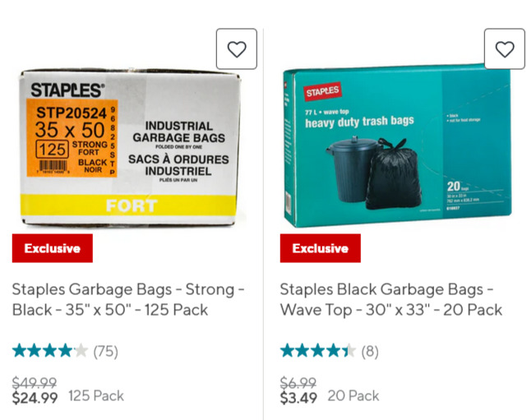Click the star rating for Wave Top bags
This screenshot has height=420, width=527.
pos(317,351)
